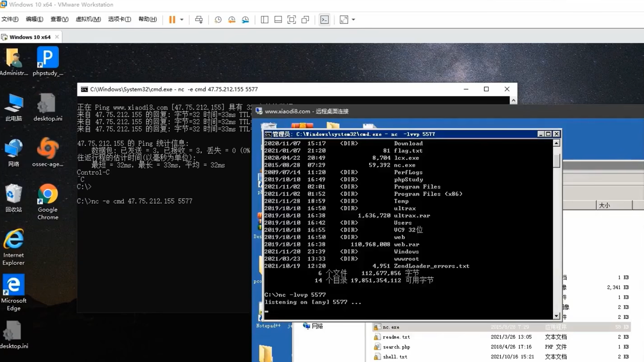Viewport: 644px width, 362px height.
Task: Click scroll-down arrow in remote cmd window
Action: click(x=557, y=316)
